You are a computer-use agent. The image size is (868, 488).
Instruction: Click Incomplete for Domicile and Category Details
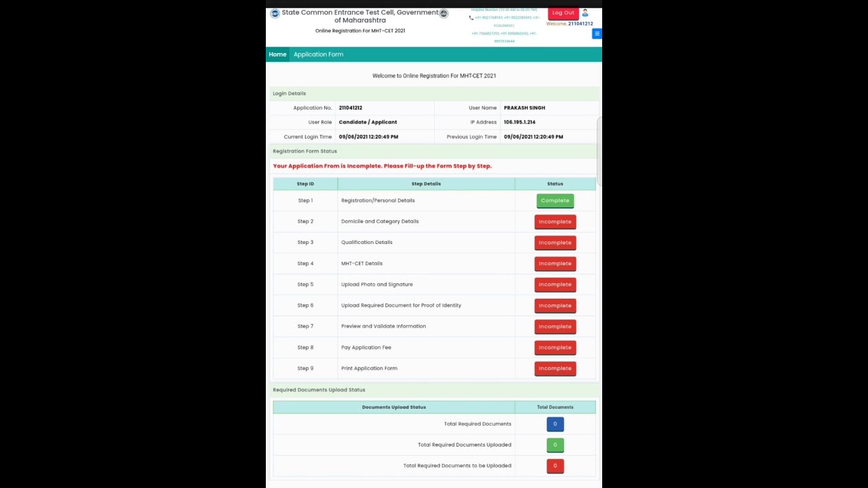pyautogui.click(x=555, y=222)
